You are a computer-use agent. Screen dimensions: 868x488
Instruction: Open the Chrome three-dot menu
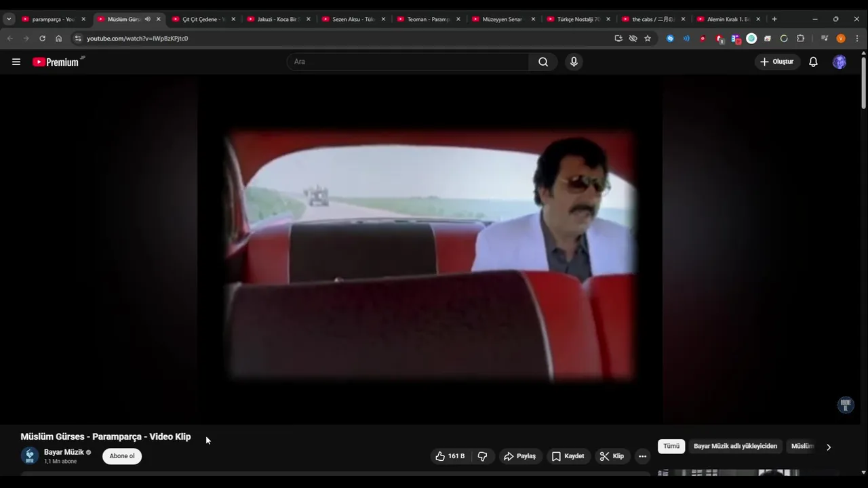(x=856, y=39)
